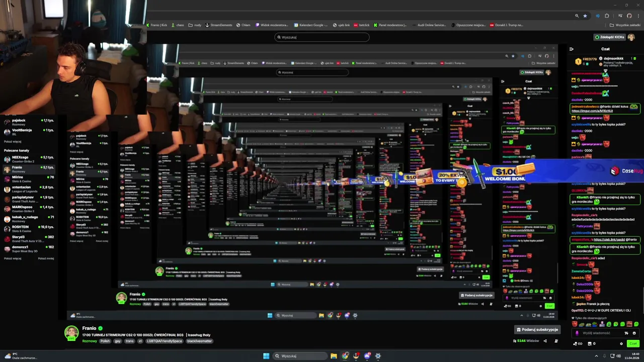Open the Franio | Kick bookmark
Viewport: 644px width, 362px height.
pyautogui.click(x=156, y=25)
